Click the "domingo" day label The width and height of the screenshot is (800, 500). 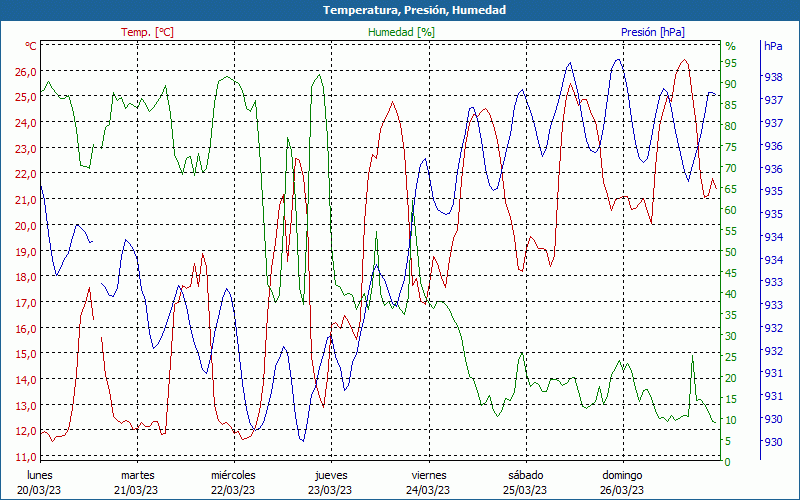point(622,475)
